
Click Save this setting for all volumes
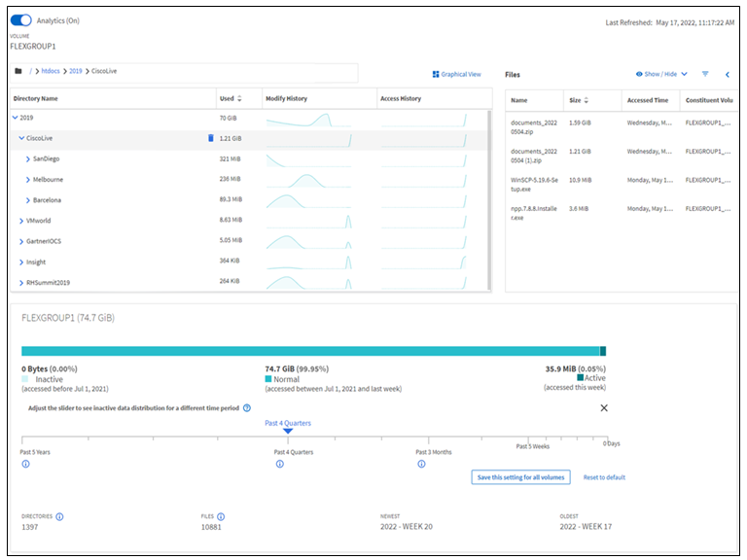click(519, 477)
